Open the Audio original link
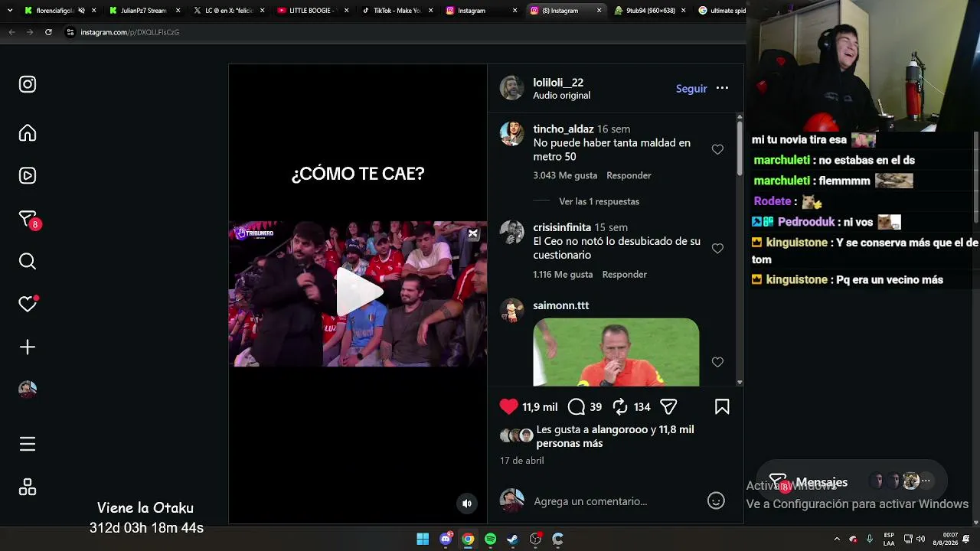Screen dimensions: 980x551 (561, 96)
